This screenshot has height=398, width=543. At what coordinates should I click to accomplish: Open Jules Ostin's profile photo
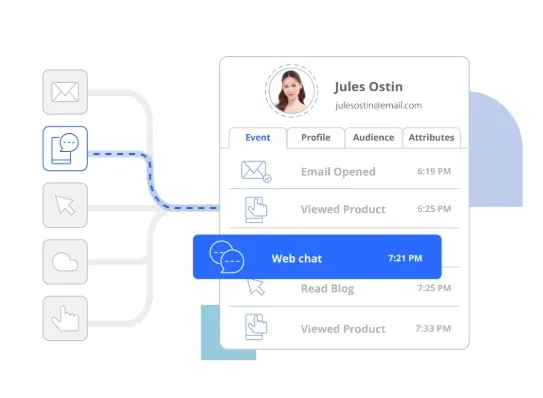click(x=292, y=91)
